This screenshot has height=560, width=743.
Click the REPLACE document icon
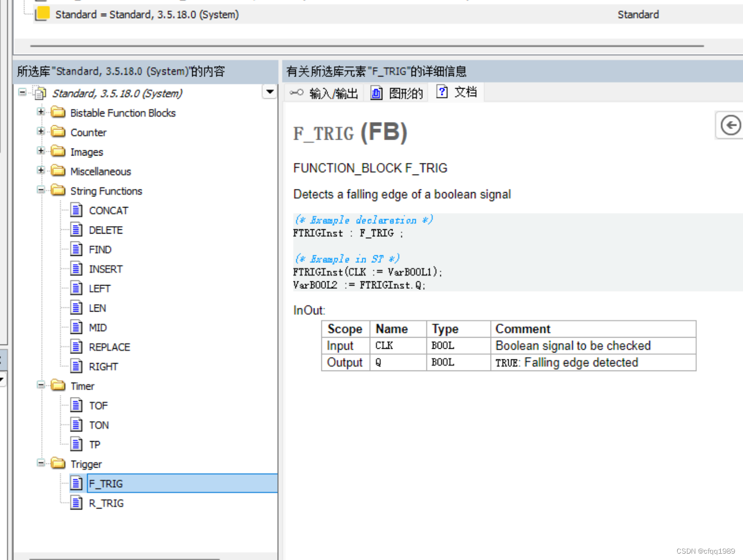point(76,347)
